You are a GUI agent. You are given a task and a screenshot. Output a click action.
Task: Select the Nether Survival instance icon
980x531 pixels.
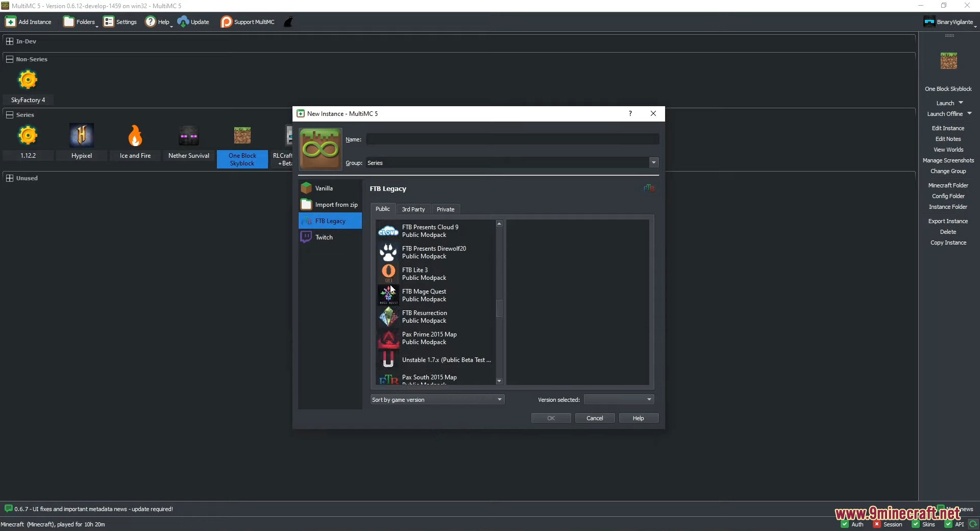(189, 136)
